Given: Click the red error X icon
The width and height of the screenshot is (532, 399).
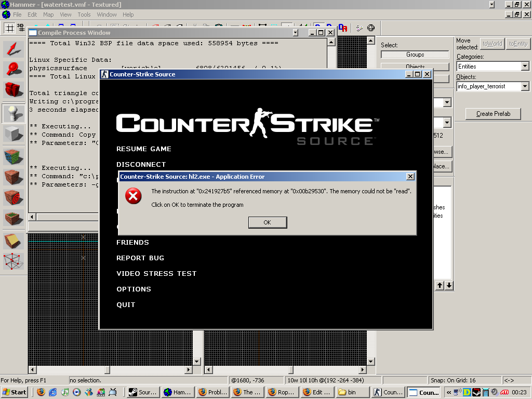Looking at the screenshot, I should (x=134, y=196).
